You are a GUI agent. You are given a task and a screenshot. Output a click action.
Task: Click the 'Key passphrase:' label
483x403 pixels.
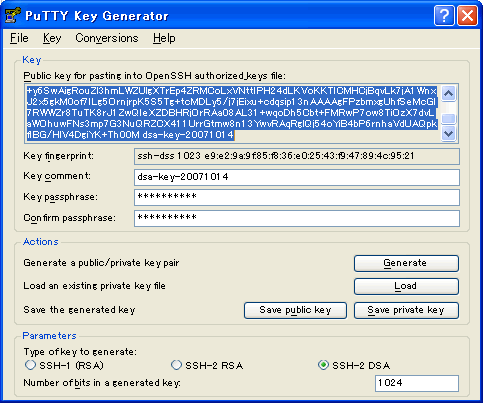tap(61, 197)
